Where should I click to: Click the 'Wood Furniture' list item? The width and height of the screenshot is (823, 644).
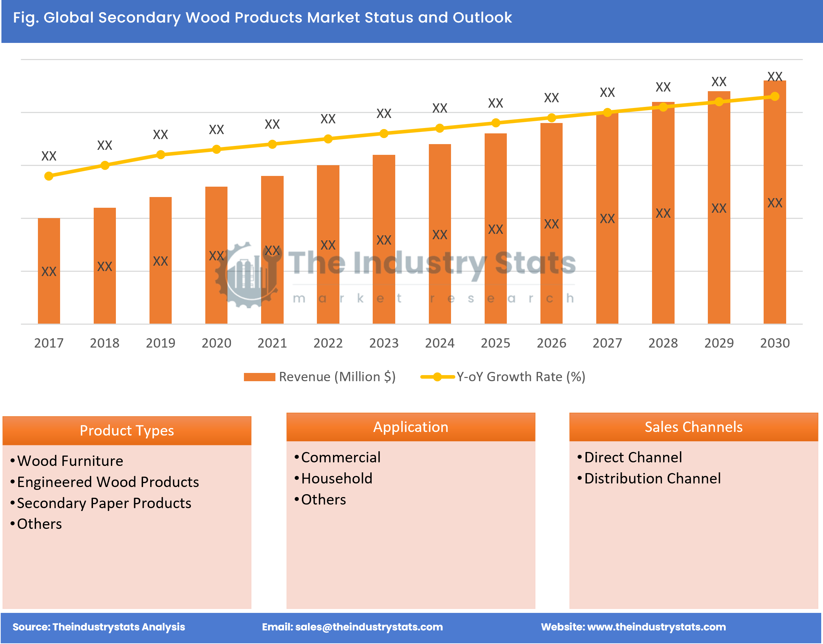pos(70,461)
